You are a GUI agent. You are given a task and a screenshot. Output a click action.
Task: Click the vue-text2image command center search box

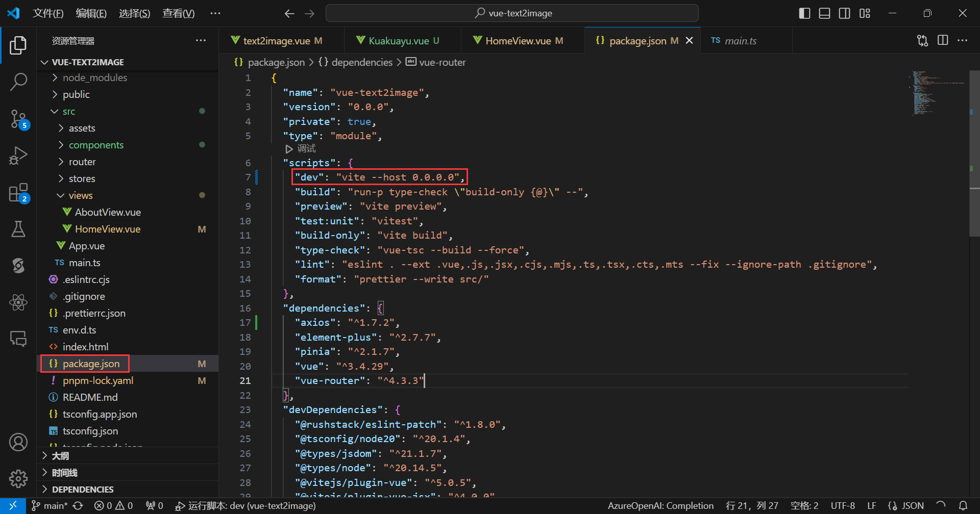point(512,13)
